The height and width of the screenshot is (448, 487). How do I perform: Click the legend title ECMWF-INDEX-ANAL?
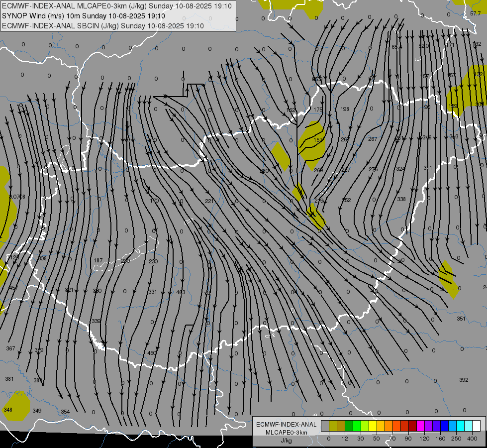(287, 425)
